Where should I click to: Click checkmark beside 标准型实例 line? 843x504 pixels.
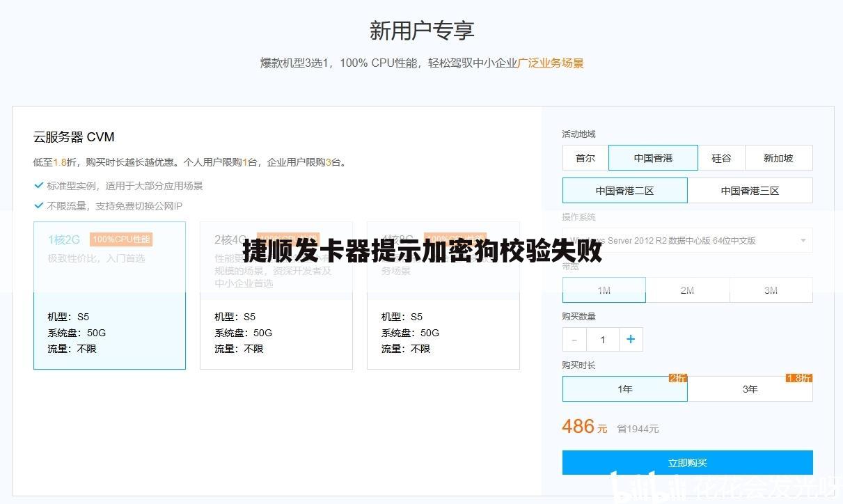point(39,185)
